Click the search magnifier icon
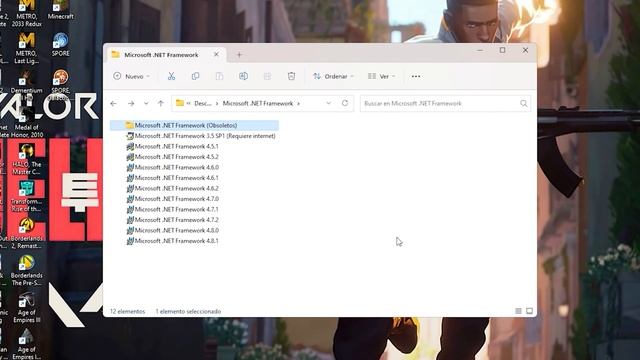Viewport: 640px width, 360px height. pos(524,104)
